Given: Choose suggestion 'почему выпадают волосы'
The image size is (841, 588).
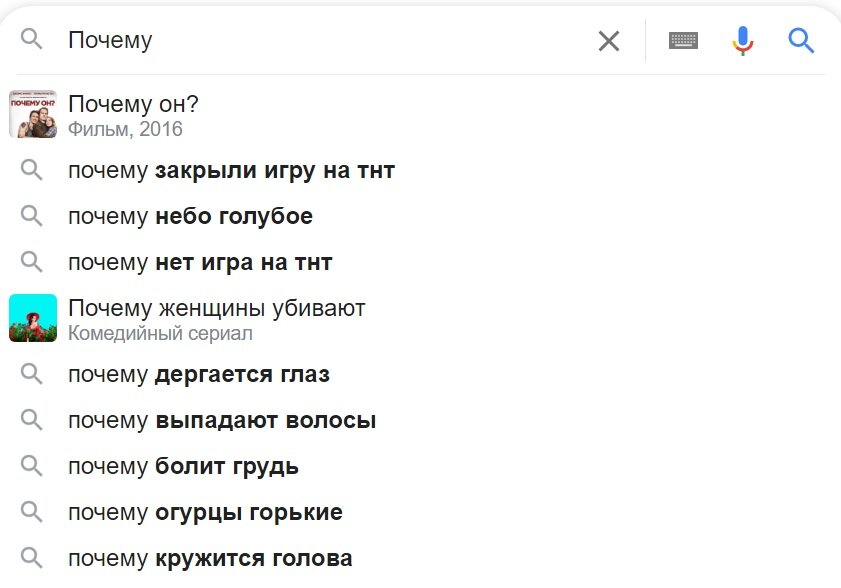Looking at the screenshot, I should point(222,421).
